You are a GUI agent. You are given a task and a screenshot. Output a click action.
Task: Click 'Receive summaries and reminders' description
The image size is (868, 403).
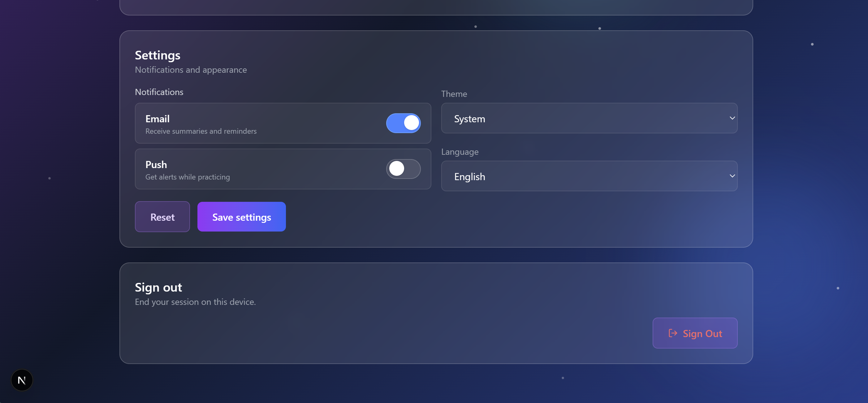[201, 131]
